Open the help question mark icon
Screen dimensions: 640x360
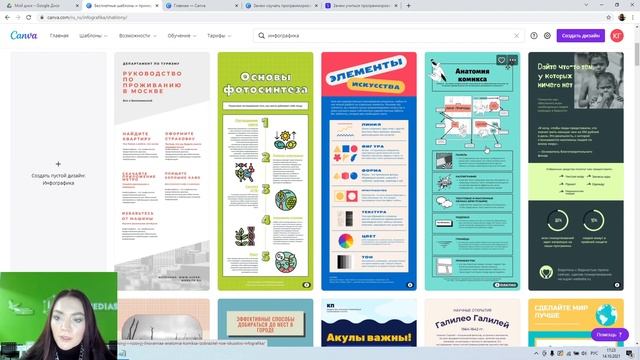point(533,36)
